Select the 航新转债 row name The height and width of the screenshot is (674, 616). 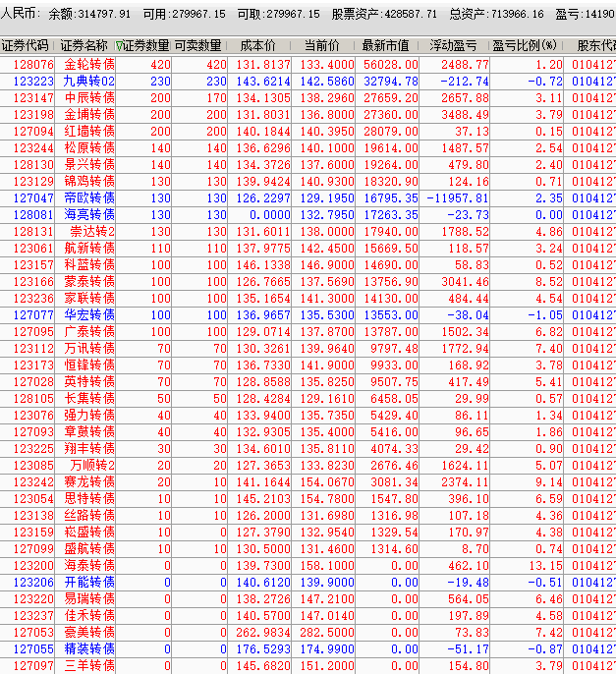click(89, 249)
